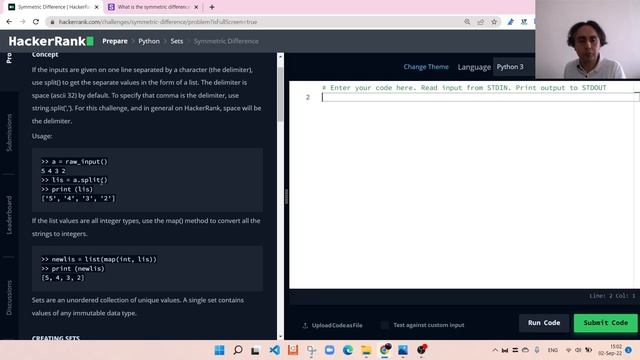Open File Explorer from the taskbar

pyautogui.click(x=366, y=350)
